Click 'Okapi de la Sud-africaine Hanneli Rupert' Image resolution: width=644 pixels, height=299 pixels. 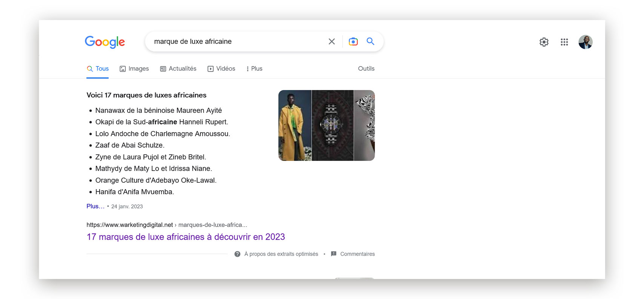161,122
